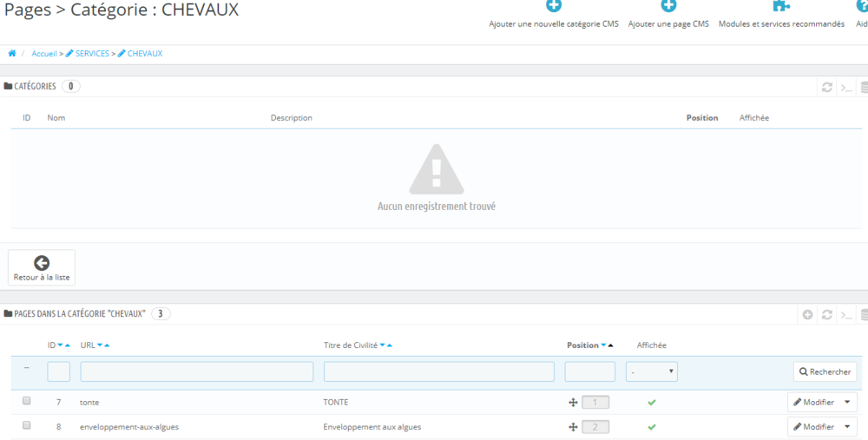Click the URL filter input field
The height and width of the screenshot is (440, 868).
click(197, 372)
